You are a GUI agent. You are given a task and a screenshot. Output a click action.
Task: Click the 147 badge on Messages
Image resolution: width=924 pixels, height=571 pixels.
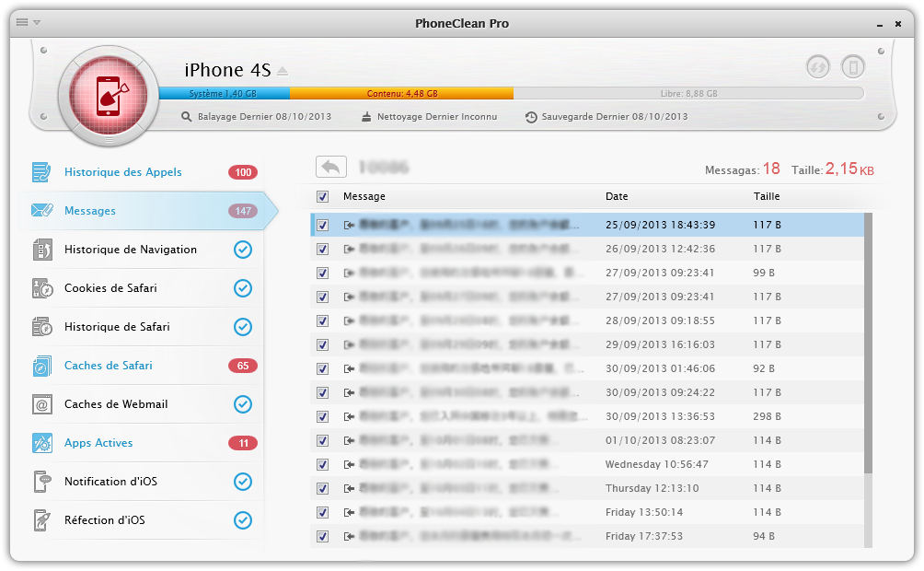pyautogui.click(x=243, y=211)
